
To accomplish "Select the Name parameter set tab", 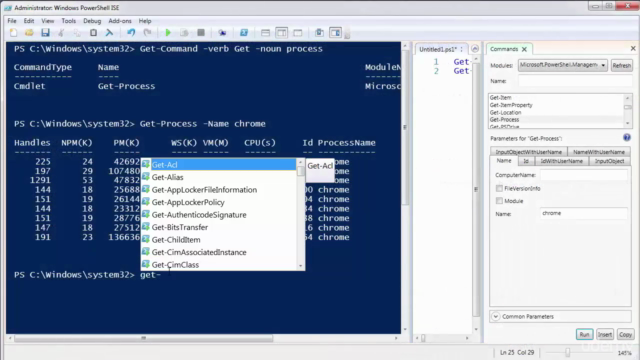I will coord(504,161).
